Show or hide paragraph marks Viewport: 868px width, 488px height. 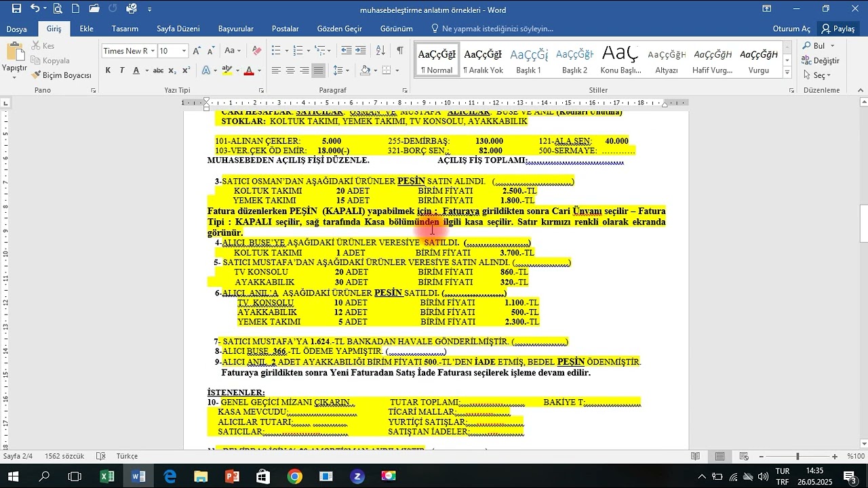point(400,51)
